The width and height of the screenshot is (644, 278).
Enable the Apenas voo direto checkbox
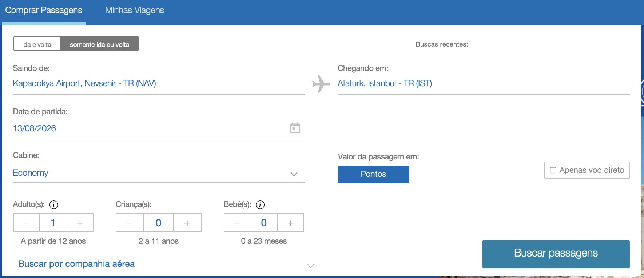[553, 170]
